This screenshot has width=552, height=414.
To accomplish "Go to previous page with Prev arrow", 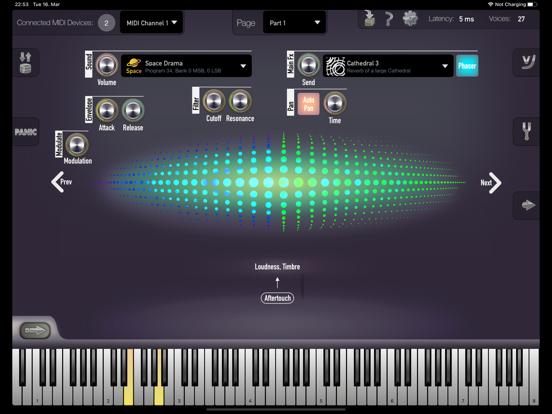I will click(x=62, y=182).
